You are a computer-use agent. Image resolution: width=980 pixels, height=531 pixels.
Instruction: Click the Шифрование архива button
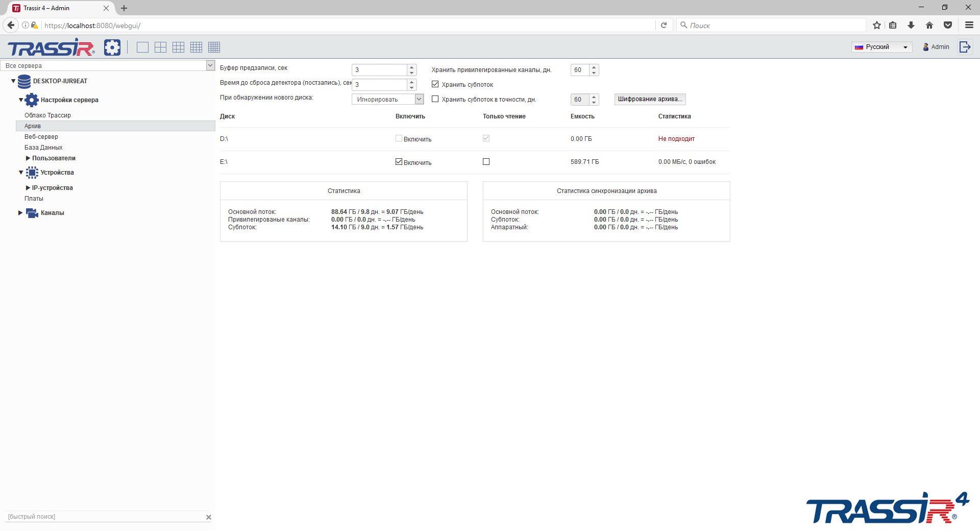point(650,99)
